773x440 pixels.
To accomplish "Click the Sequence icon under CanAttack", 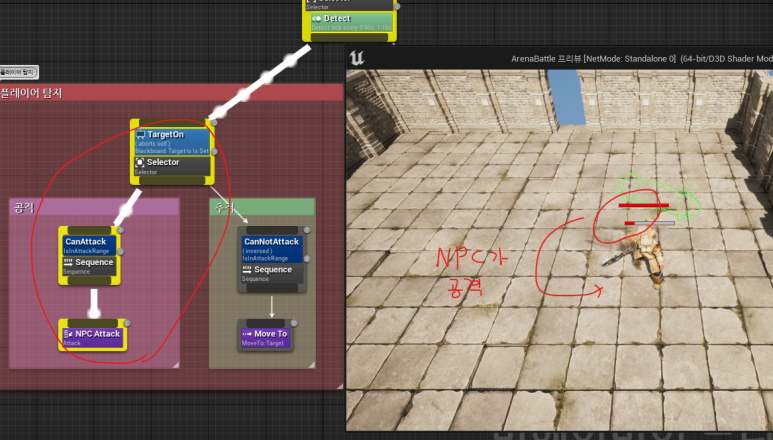I will pyautogui.click(x=68, y=262).
